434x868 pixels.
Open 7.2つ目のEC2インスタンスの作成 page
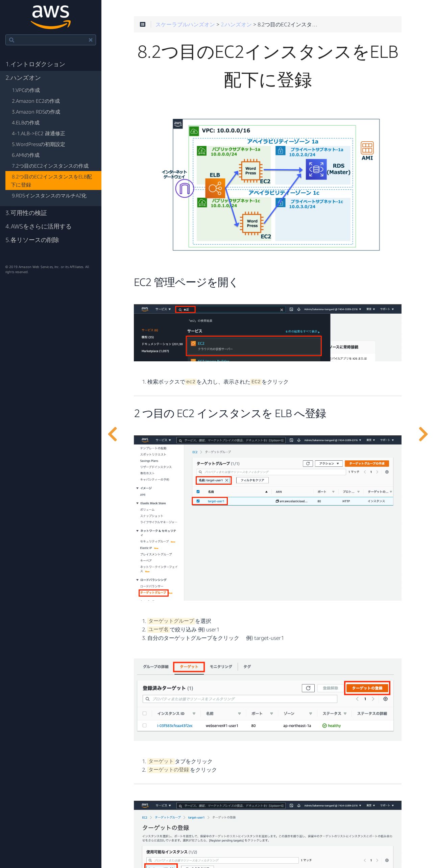(x=50, y=166)
